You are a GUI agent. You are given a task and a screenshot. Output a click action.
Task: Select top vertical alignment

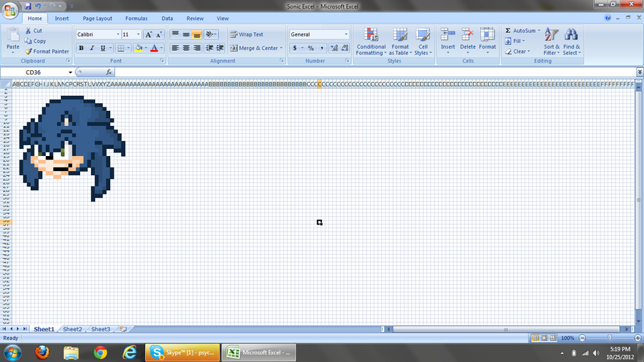[175, 34]
